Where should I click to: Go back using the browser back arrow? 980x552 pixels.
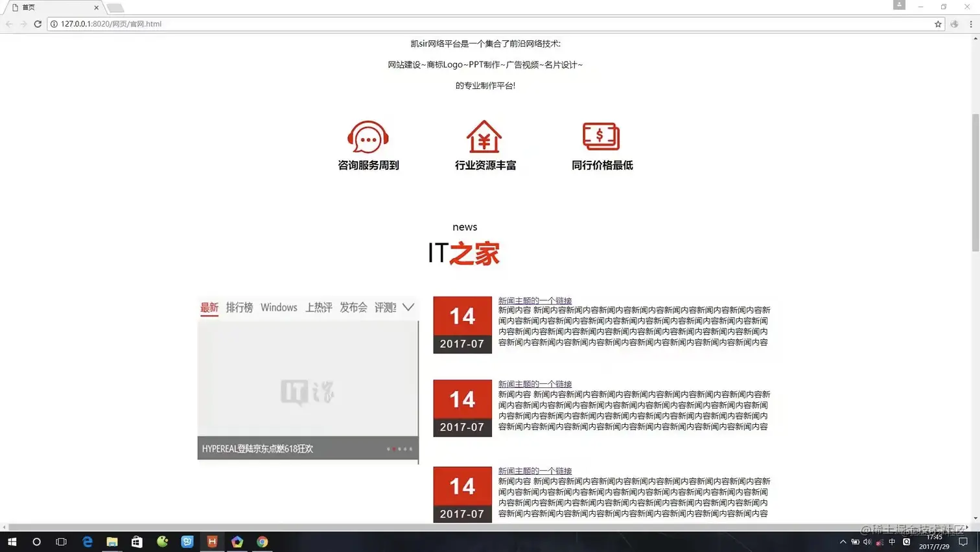(9, 24)
